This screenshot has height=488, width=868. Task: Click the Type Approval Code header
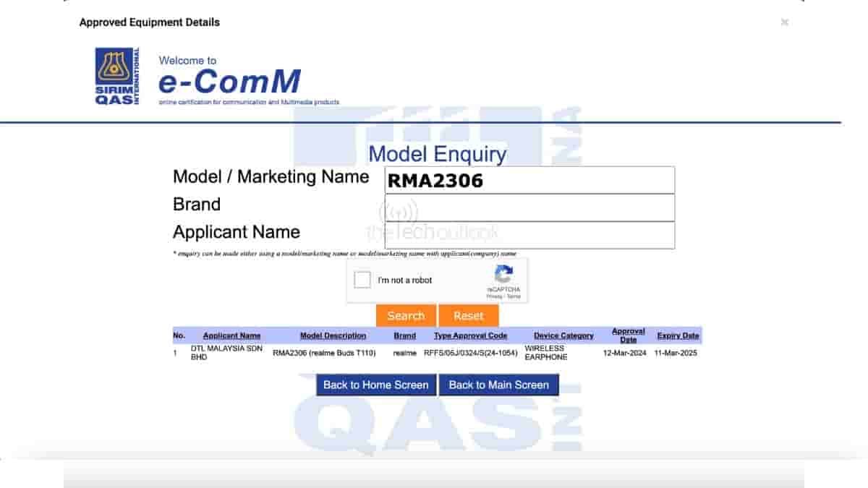pyautogui.click(x=470, y=335)
